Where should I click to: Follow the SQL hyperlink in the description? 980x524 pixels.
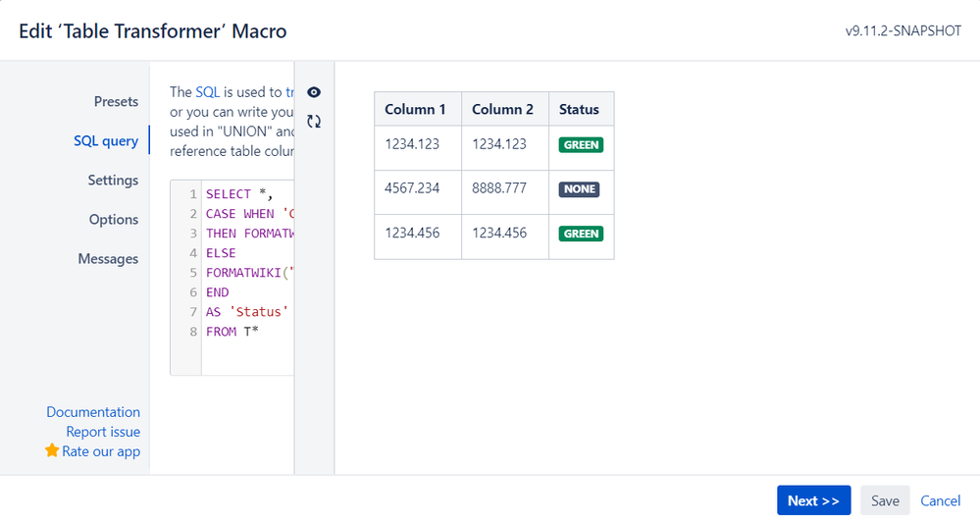(x=207, y=92)
